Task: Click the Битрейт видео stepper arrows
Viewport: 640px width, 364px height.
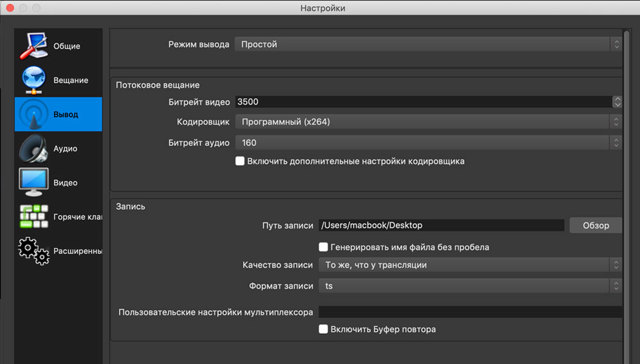Action: (x=617, y=102)
